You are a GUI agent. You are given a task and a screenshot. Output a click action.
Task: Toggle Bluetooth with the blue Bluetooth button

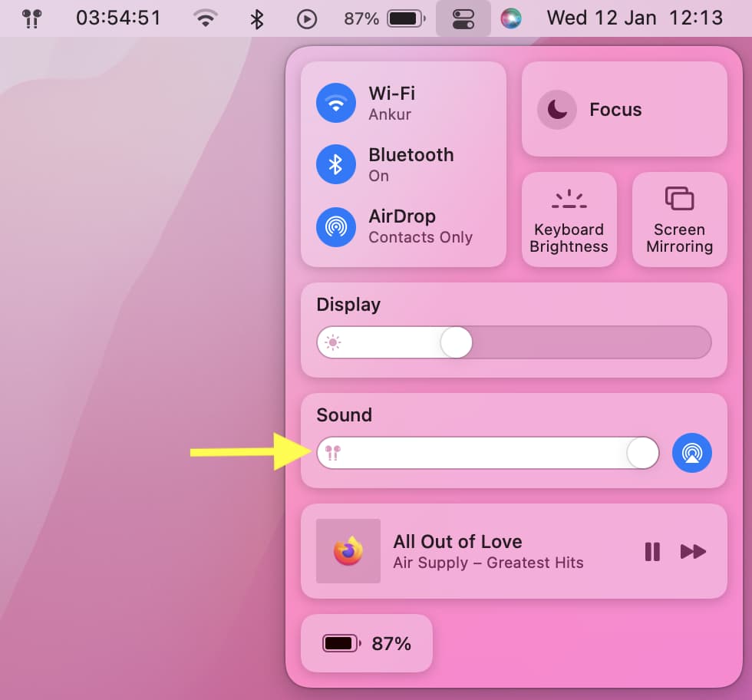pos(336,164)
